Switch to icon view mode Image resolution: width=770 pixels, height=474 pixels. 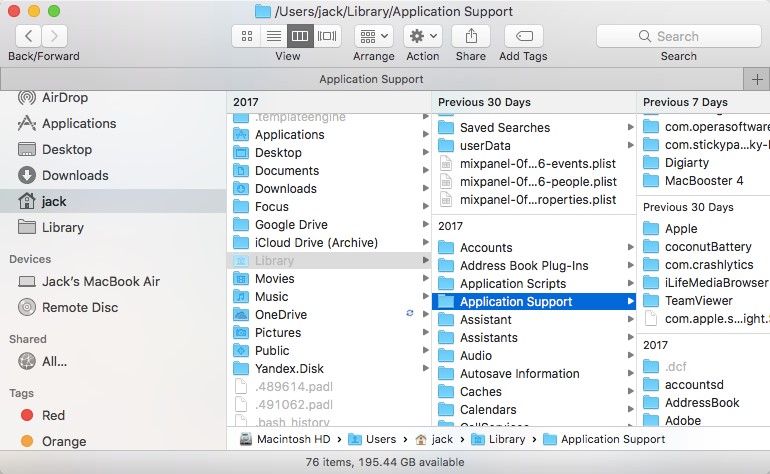point(246,36)
